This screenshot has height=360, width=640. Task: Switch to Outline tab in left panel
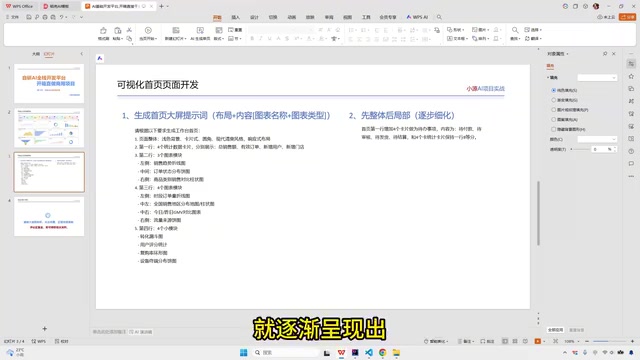pos(36,54)
